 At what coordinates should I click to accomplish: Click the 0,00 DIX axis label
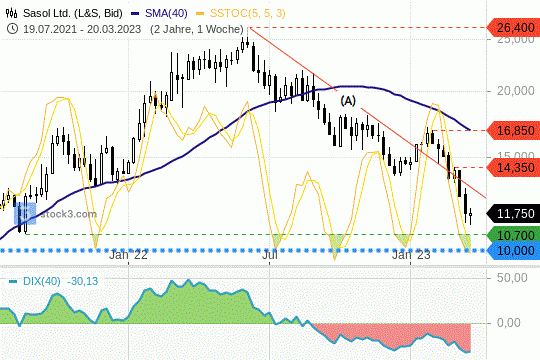tap(509, 323)
